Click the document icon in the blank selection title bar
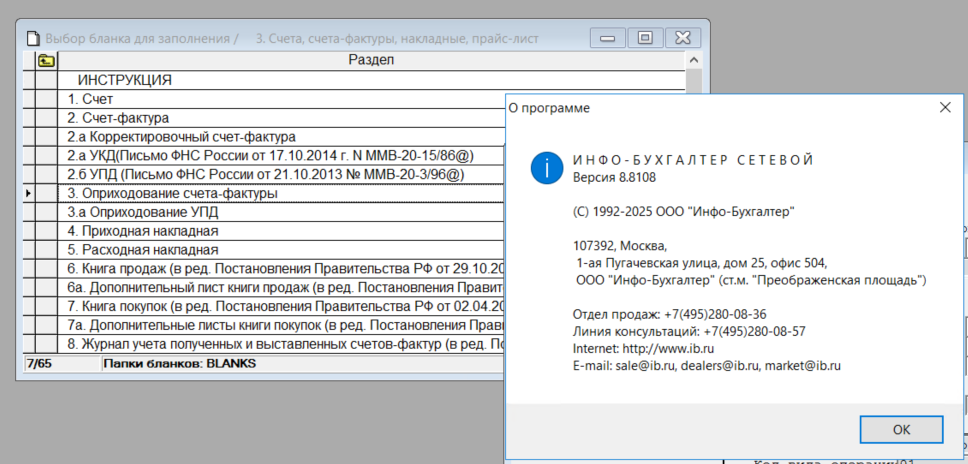 click(x=33, y=38)
